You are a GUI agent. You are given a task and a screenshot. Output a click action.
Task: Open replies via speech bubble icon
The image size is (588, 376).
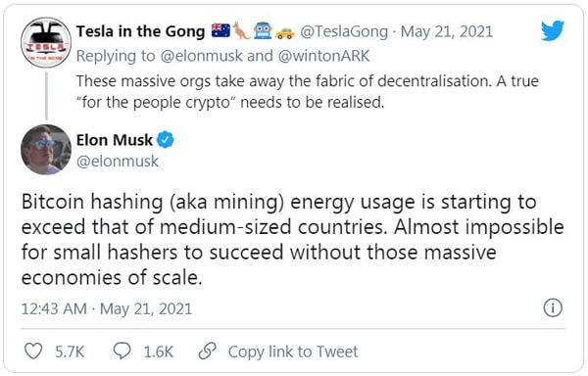(x=122, y=352)
